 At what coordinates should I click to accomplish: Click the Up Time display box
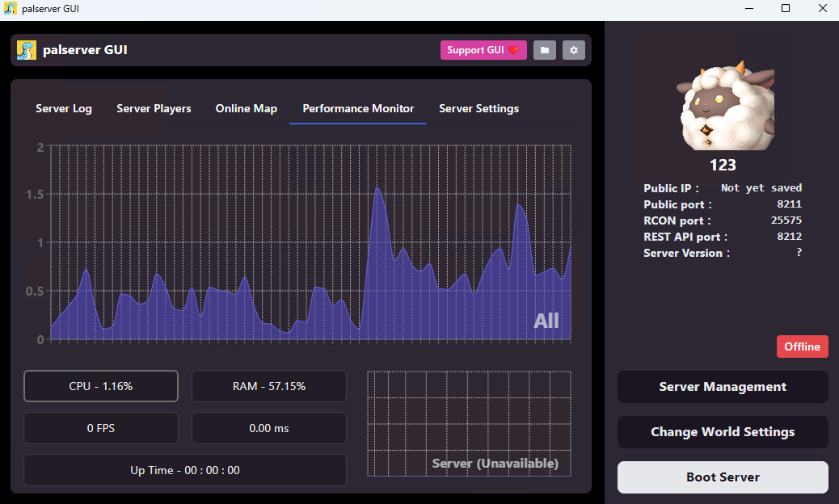184,470
